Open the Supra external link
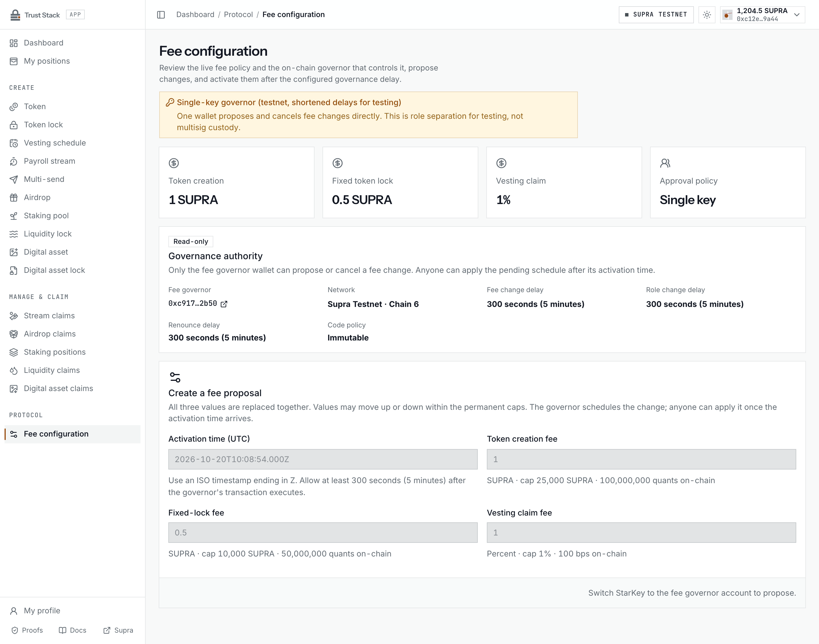819x644 pixels. [x=119, y=630]
